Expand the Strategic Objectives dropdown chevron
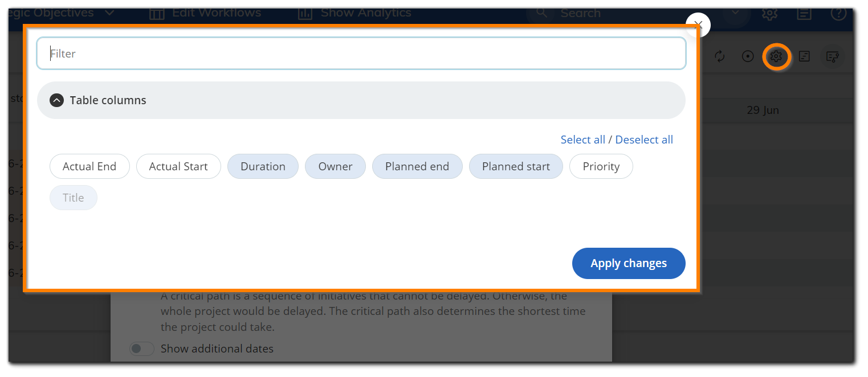The width and height of the screenshot is (868, 377). pos(110,13)
